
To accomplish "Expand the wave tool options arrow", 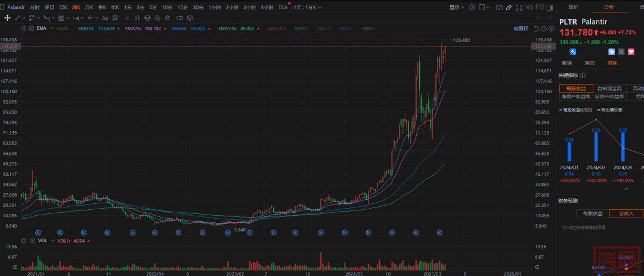I will pos(54,18).
